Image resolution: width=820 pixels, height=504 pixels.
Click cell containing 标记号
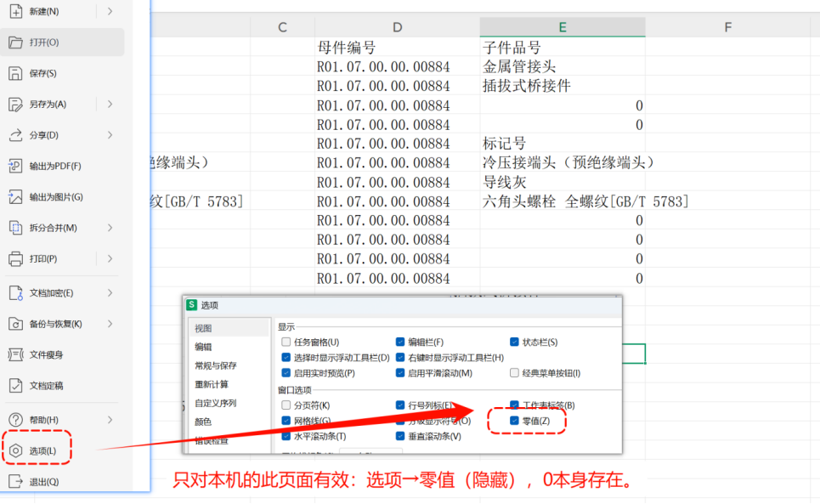point(563,144)
